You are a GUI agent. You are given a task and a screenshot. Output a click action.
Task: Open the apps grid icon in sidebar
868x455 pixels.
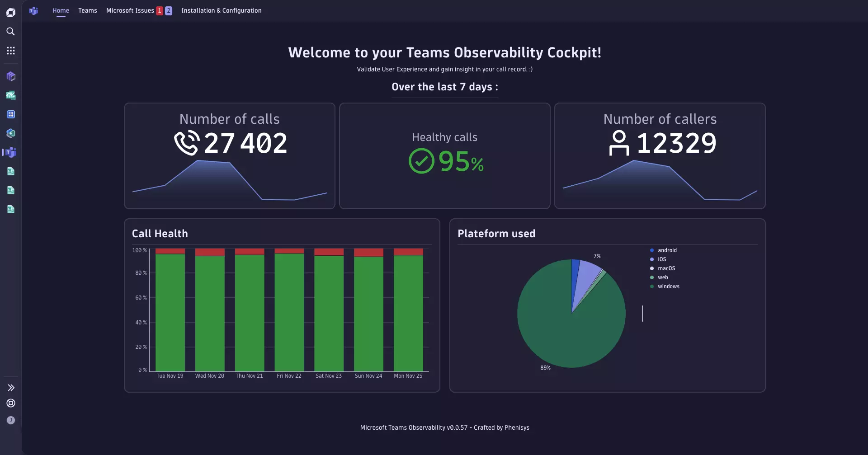coord(11,50)
